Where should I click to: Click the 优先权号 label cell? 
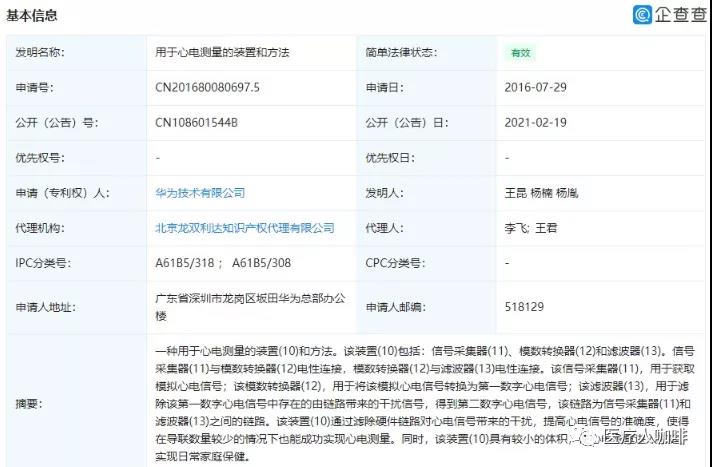point(76,158)
